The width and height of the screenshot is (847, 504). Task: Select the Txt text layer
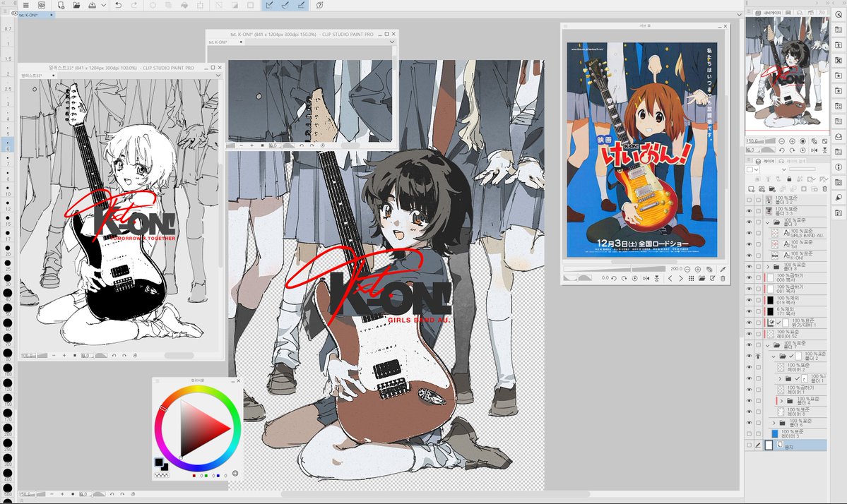[x=798, y=244]
